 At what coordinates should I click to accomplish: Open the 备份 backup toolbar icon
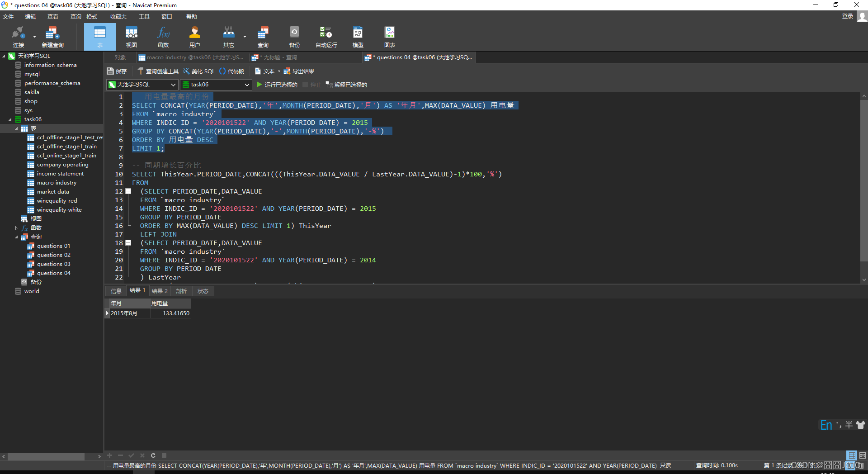pos(294,37)
